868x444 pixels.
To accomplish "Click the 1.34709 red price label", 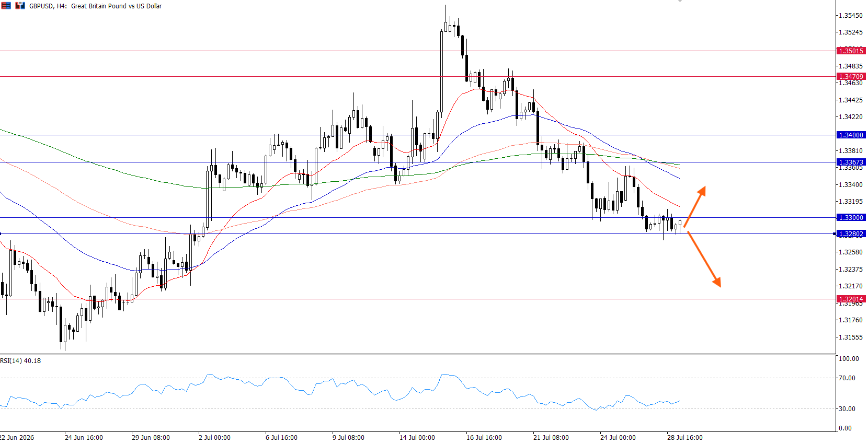I will [851, 76].
